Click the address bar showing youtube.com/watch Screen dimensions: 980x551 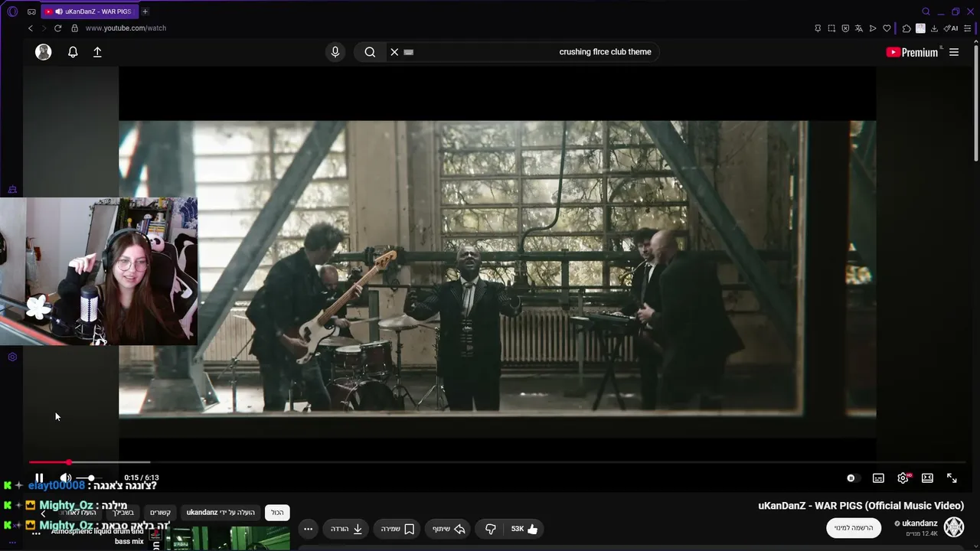tap(126, 28)
